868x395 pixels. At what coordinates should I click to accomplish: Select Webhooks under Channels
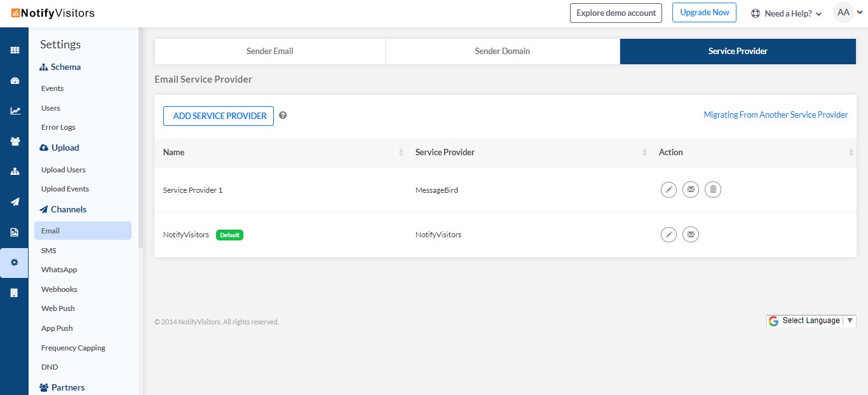[59, 289]
